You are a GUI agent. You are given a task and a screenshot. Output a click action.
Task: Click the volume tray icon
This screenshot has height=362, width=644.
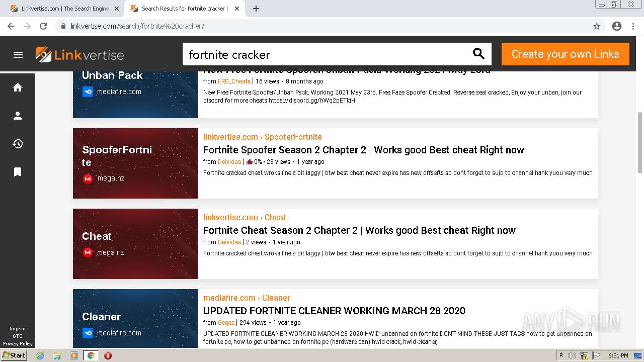coord(572,355)
